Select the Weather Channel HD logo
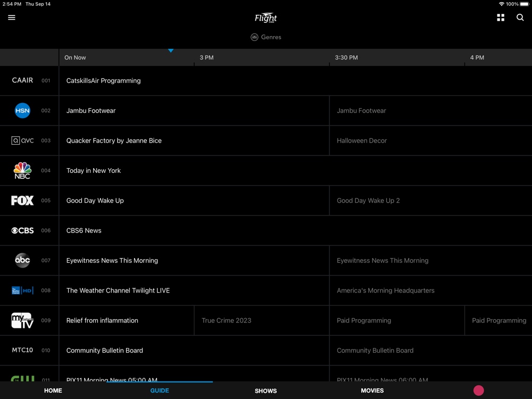This screenshot has width=532, height=399. click(x=22, y=290)
